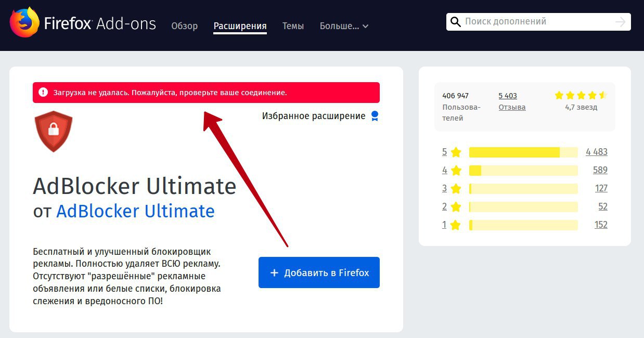Screen dimensions: 644x338
Task: Open the "AdBlocker Ultimate" author link
Action: pyautogui.click(x=135, y=211)
